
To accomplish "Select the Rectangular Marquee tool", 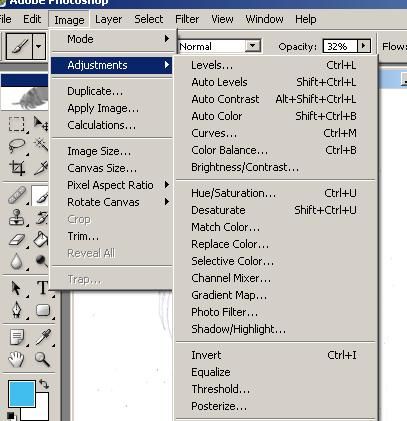I will pyautogui.click(x=17, y=124).
